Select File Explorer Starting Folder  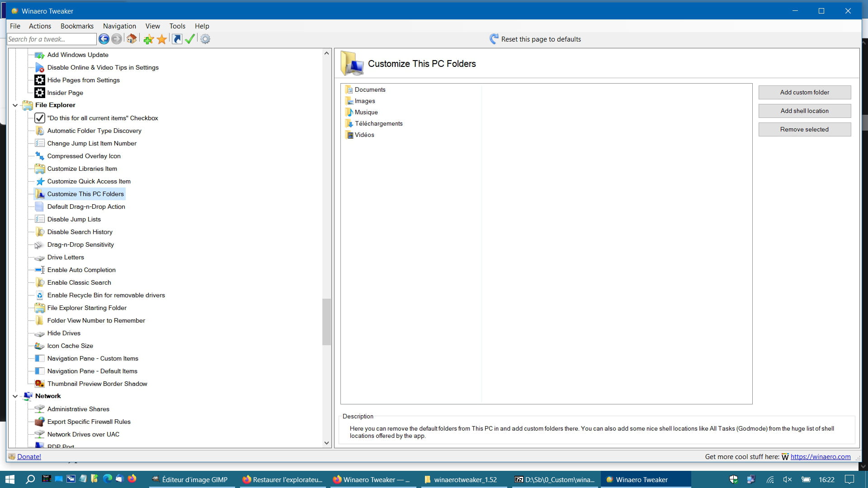click(87, 308)
